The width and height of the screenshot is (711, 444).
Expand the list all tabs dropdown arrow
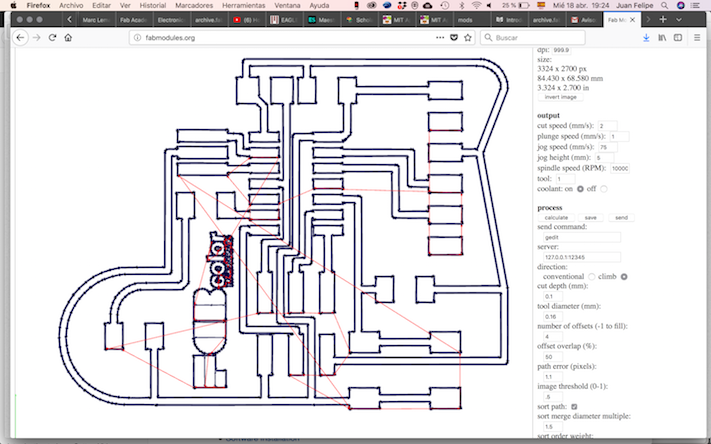(681, 19)
